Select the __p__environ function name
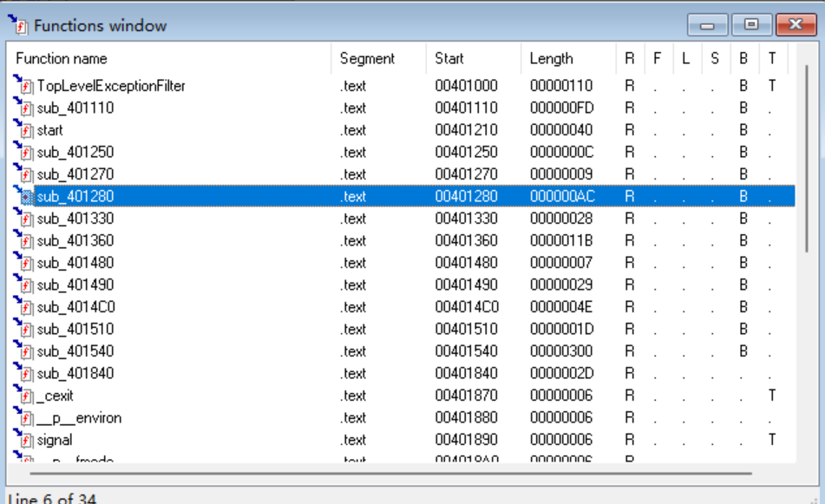825x504 pixels. pyautogui.click(x=79, y=418)
